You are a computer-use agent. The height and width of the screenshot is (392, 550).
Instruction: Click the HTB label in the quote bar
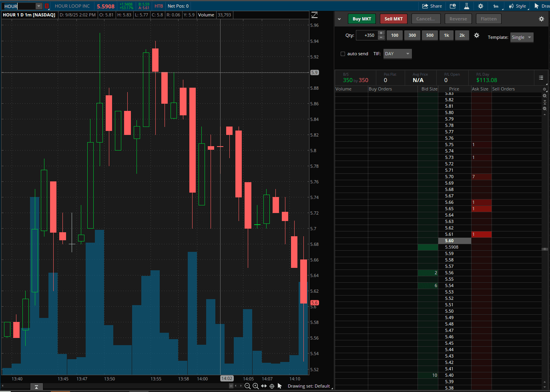[159, 6]
